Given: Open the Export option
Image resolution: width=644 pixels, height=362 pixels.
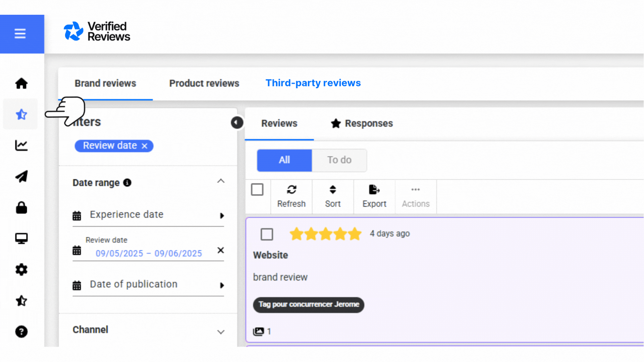Looking at the screenshot, I should coord(374,196).
